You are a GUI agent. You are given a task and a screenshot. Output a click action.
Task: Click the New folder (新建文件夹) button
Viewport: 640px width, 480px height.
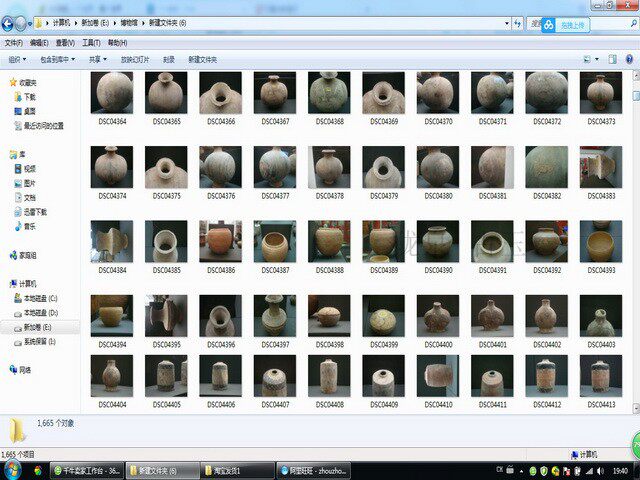(x=202, y=60)
